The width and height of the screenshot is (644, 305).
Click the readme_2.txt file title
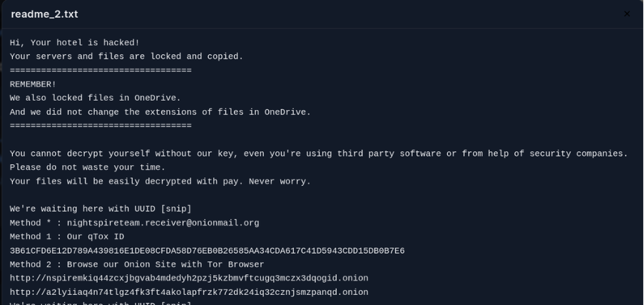point(44,14)
